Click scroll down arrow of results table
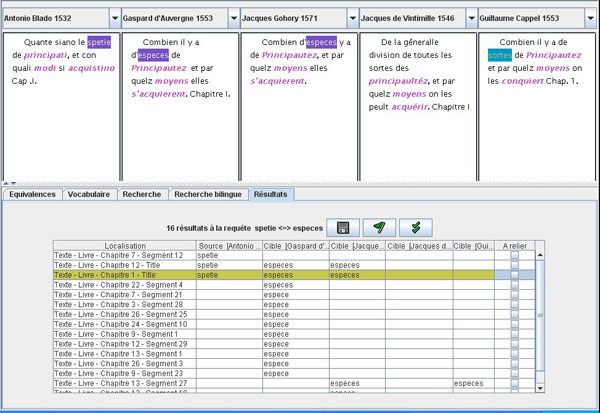This screenshot has width=600, height=413. pyautogui.click(x=541, y=387)
